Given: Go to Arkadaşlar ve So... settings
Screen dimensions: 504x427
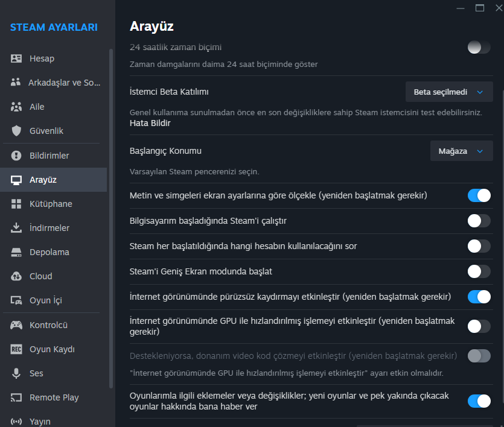Looking at the screenshot, I should [x=53, y=83].
